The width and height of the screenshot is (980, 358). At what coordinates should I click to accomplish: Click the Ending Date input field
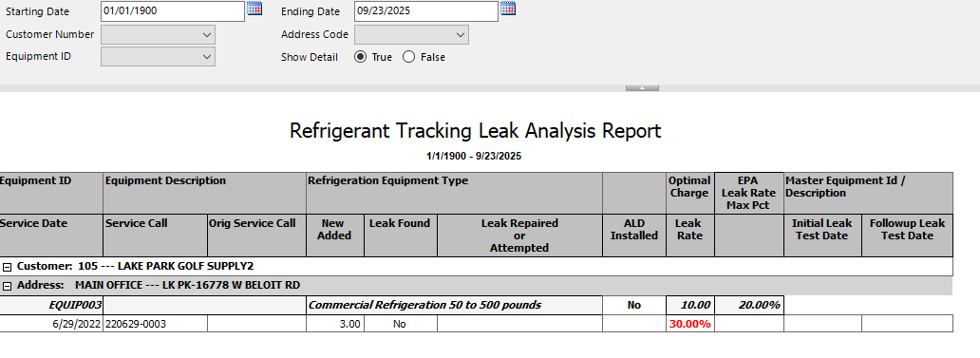(426, 11)
